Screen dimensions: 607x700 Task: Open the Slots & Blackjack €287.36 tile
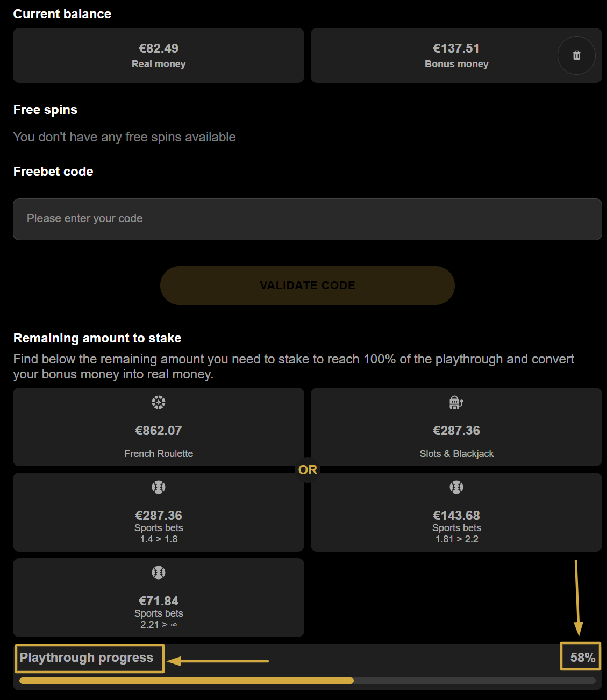(456, 427)
